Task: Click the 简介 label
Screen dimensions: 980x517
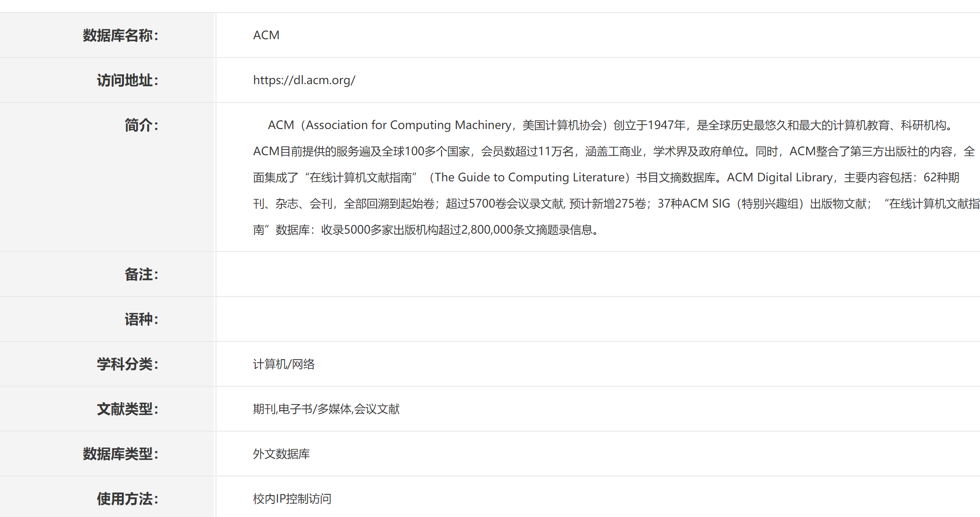Action: (x=142, y=125)
